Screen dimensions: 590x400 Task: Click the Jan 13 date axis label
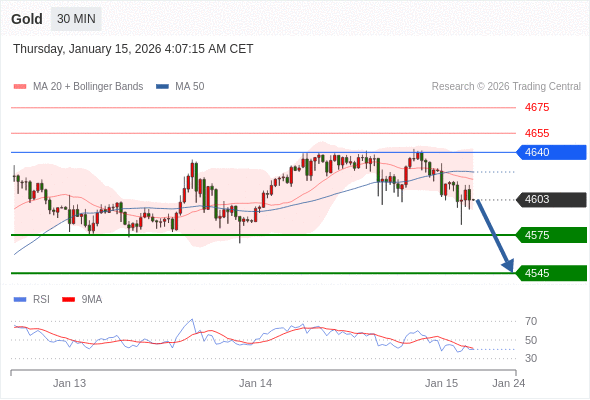[x=70, y=383]
